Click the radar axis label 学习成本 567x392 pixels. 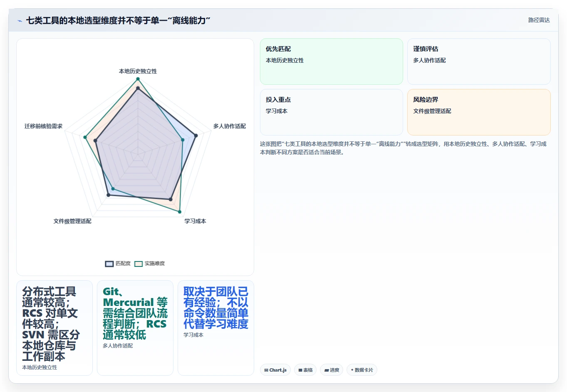click(x=195, y=221)
